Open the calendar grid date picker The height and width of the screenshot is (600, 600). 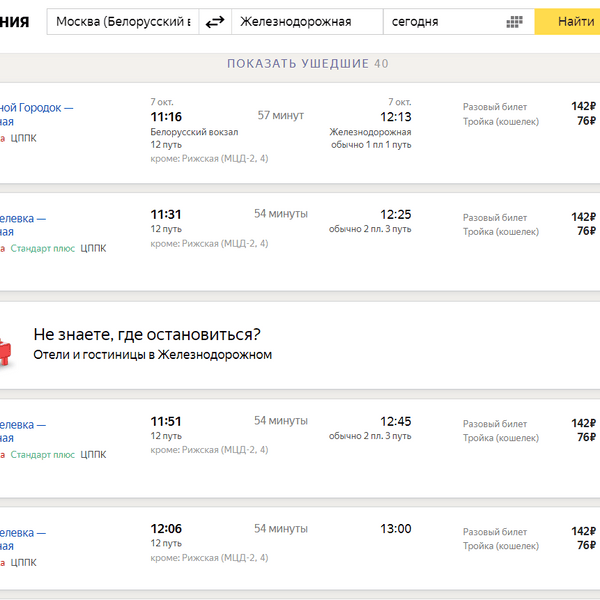click(x=515, y=22)
